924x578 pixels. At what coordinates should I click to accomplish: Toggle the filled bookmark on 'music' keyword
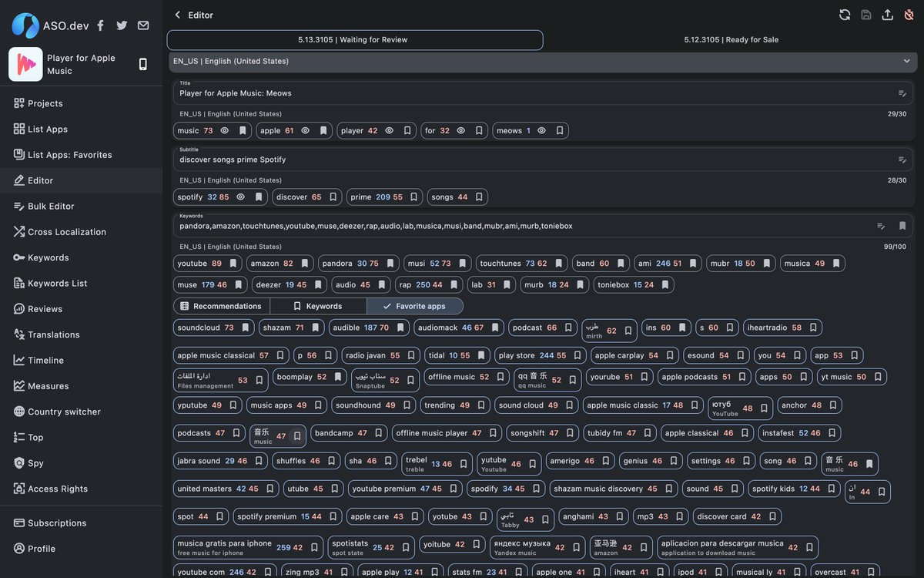point(243,131)
